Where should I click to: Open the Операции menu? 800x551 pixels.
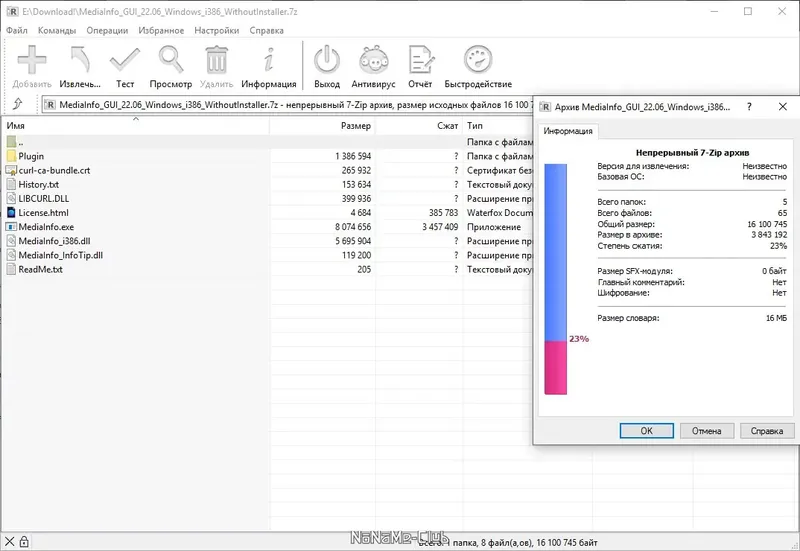(107, 31)
